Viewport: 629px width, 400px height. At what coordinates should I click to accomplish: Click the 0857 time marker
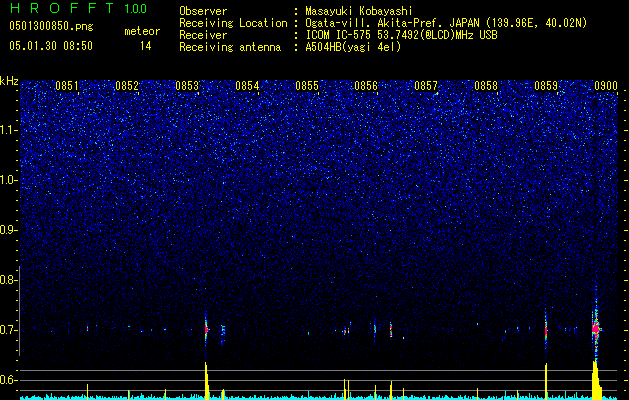tap(426, 85)
